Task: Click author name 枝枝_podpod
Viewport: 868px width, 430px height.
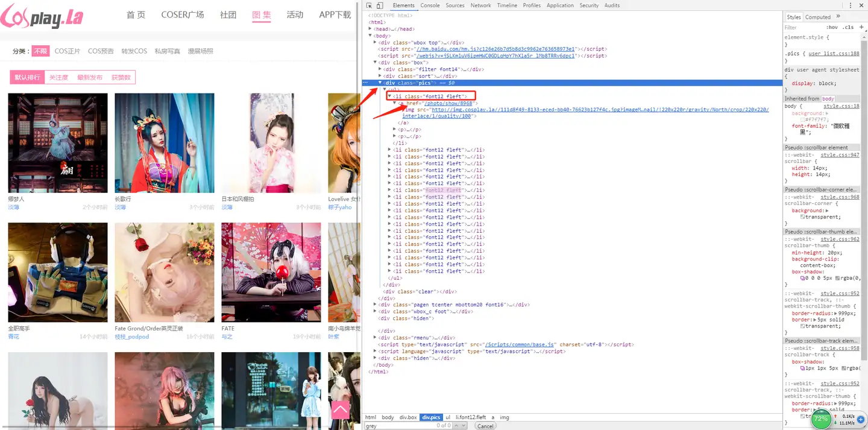Action: pyautogui.click(x=131, y=337)
